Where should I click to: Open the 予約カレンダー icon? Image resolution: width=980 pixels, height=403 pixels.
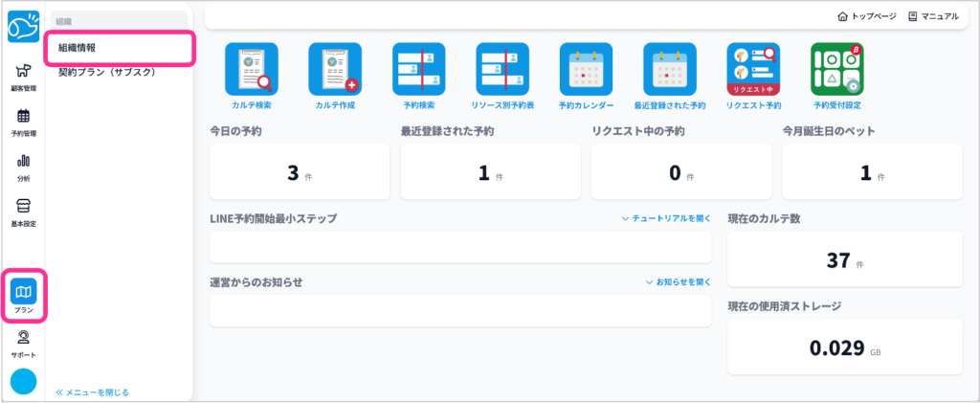point(586,70)
